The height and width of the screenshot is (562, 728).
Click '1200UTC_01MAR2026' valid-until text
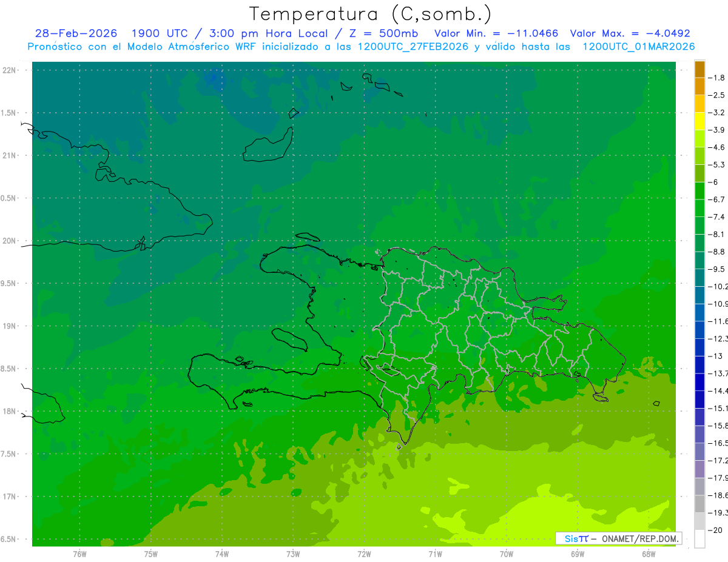[x=639, y=47]
